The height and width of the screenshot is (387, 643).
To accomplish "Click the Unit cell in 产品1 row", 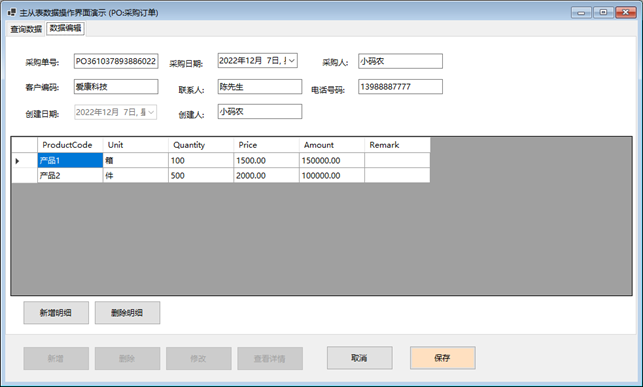I will tap(136, 160).
